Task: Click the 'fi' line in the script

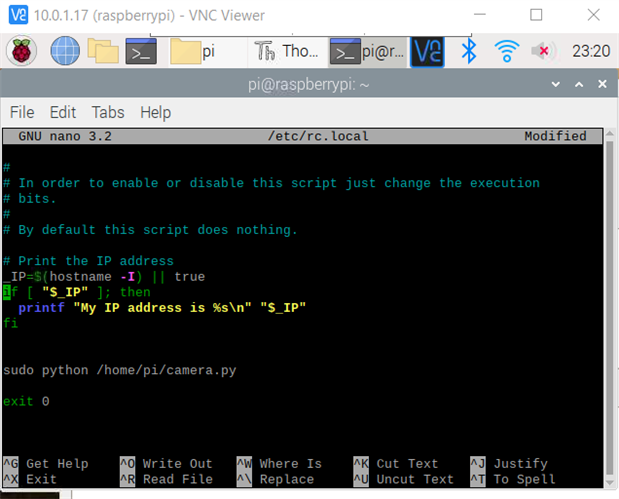Action: pos(11,323)
